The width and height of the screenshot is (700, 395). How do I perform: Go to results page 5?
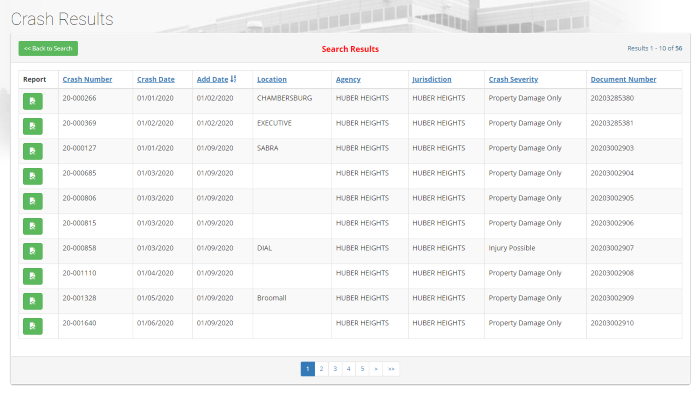362,369
